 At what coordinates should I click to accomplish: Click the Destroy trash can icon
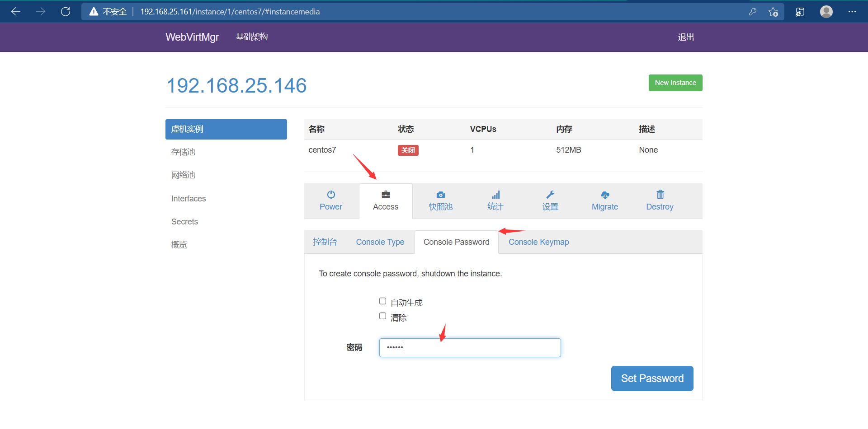pos(660,194)
